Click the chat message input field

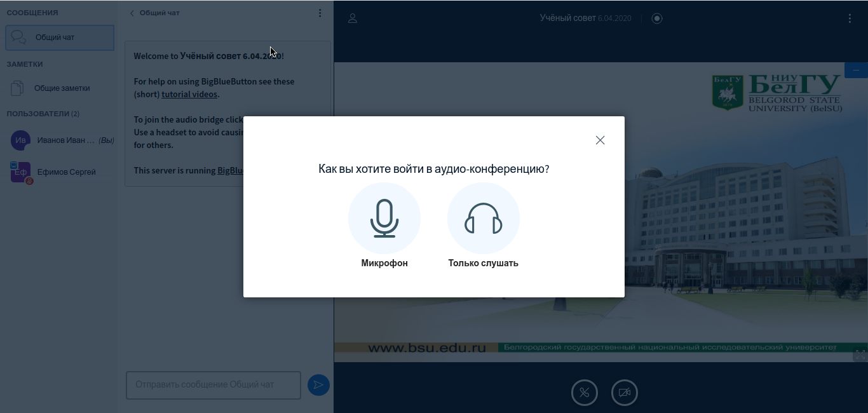pos(214,385)
